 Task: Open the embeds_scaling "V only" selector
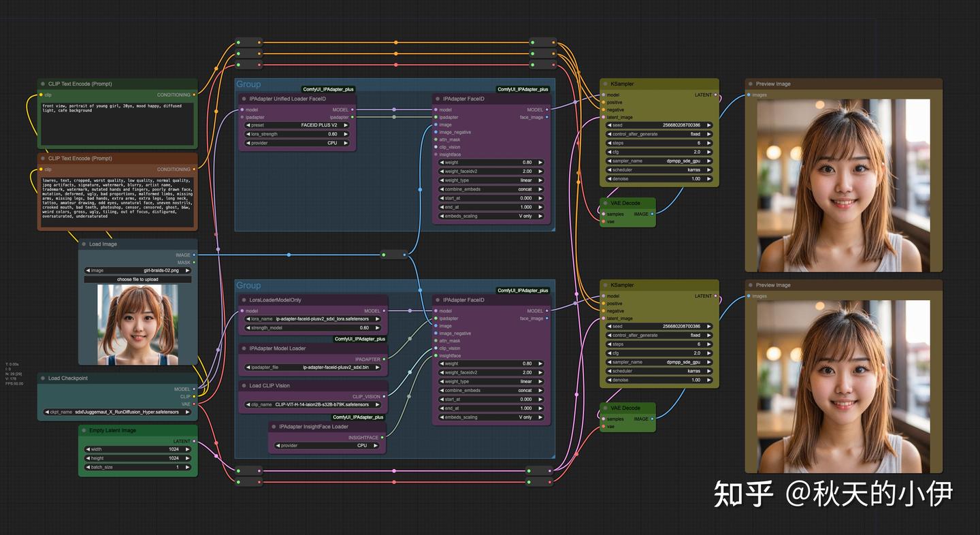[x=491, y=216]
